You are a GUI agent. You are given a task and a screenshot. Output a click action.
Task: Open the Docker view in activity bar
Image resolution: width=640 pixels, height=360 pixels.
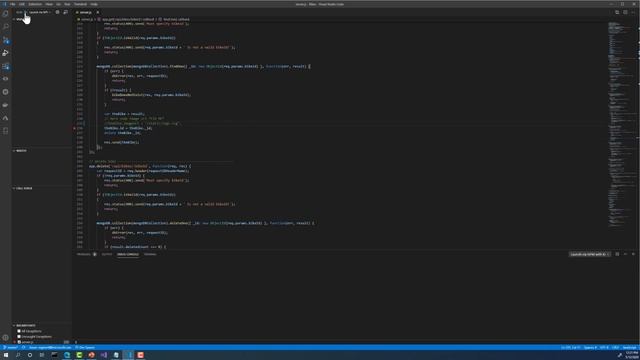(5, 105)
